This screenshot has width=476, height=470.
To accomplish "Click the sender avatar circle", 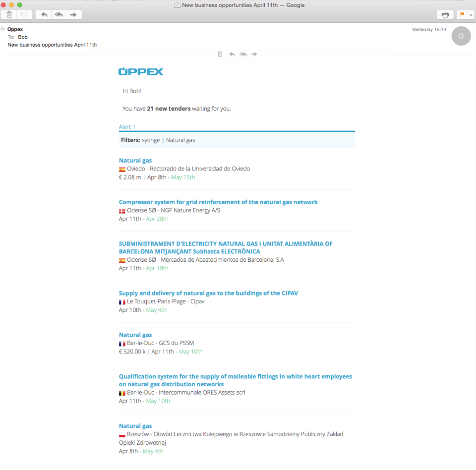I will (461, 36).
